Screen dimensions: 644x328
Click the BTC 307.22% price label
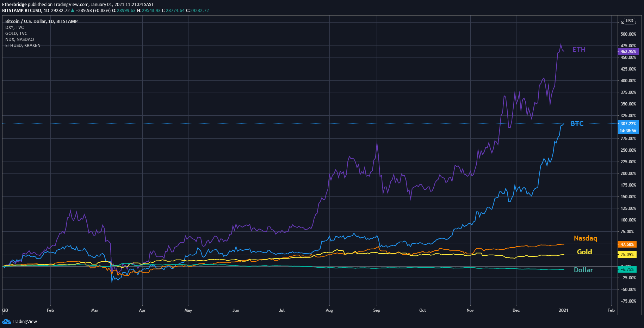(628, 124)
